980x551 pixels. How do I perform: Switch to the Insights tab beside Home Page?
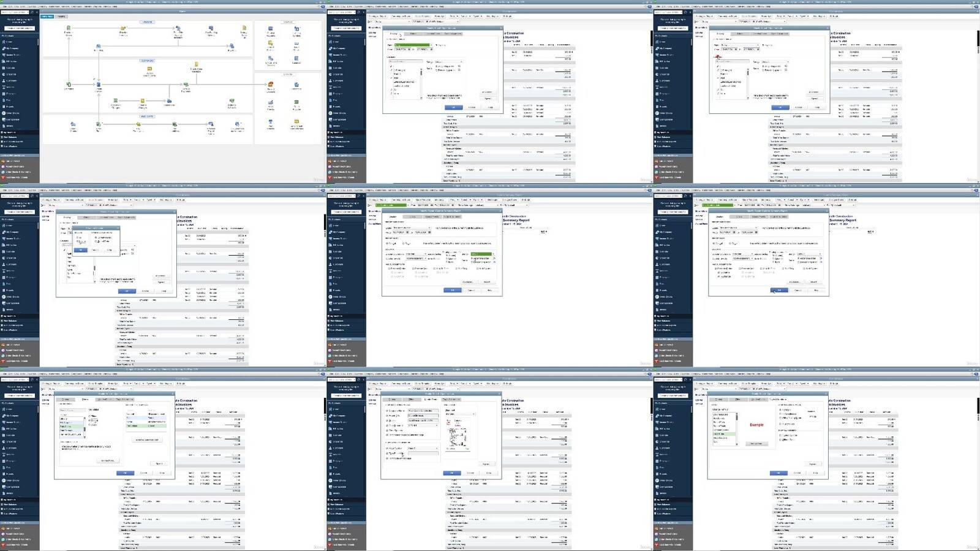pyautogui.click(x=61, y=16)
